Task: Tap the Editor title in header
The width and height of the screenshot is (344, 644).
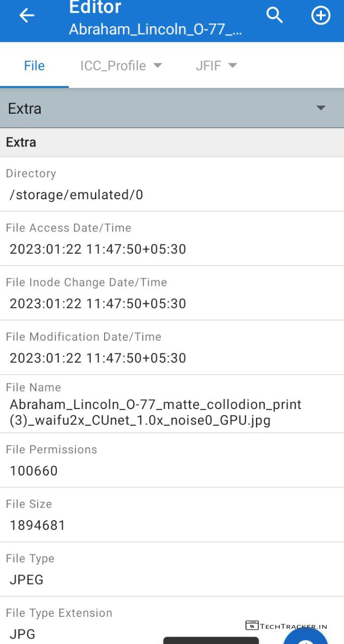Action: (x=95, y=8)
